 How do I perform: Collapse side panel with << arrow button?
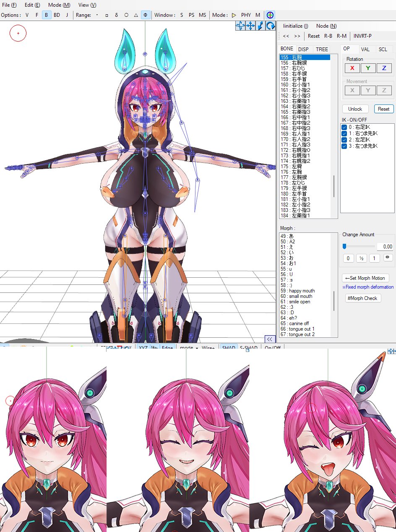[x=270, y=339]
